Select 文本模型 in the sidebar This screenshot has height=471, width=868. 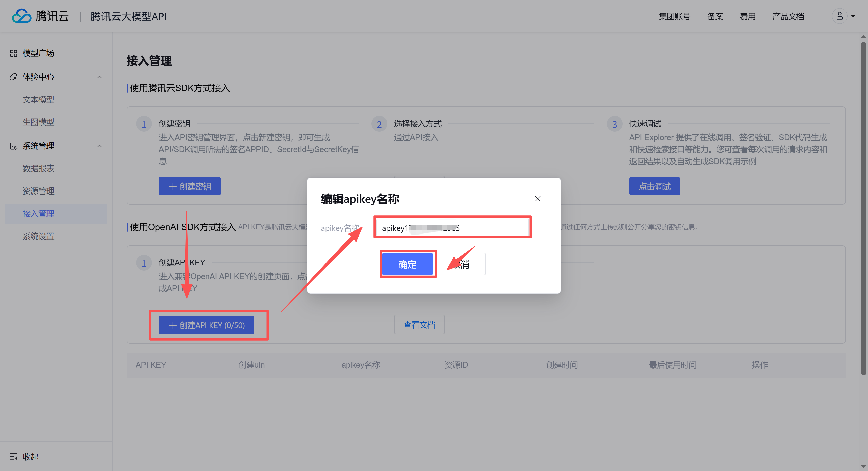[x=38, y=100]
